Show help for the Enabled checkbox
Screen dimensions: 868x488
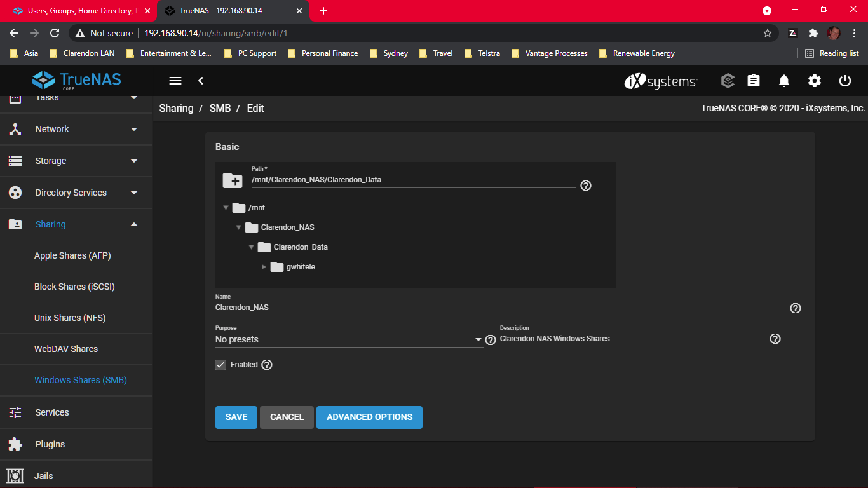267,365
